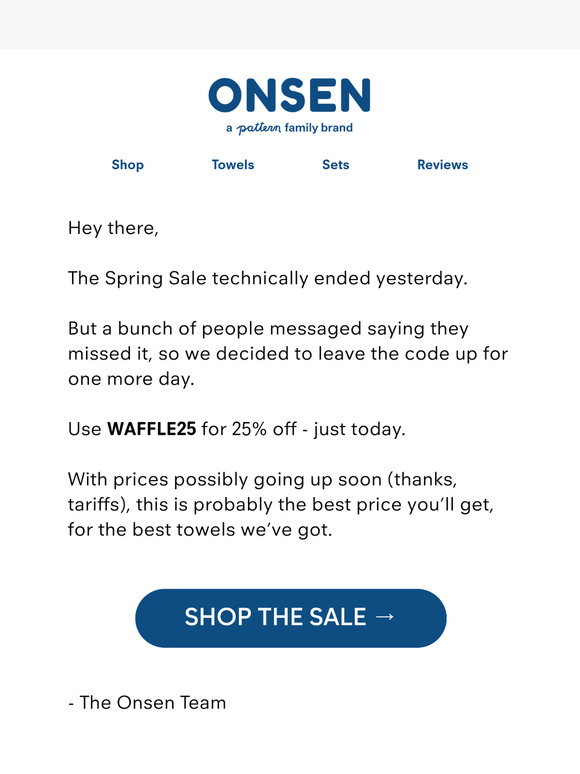The image size is (580, 774).
Task: Click the gray header bar above the email
Action: click(x=290, y=25)
